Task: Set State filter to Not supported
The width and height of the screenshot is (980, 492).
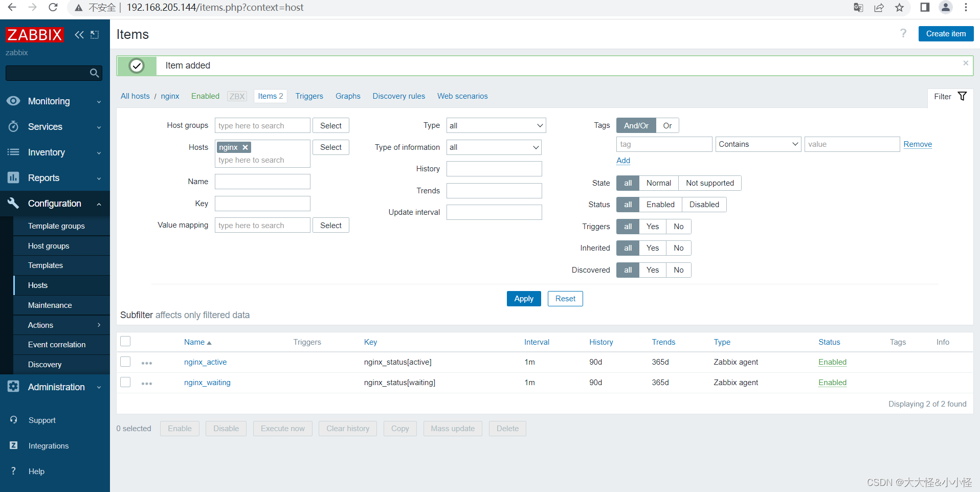Action: click(x=709, y=183)
